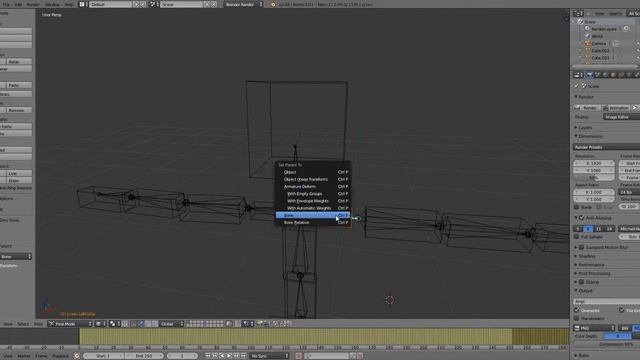Select the Render properties tab icon

coord(589,75)
